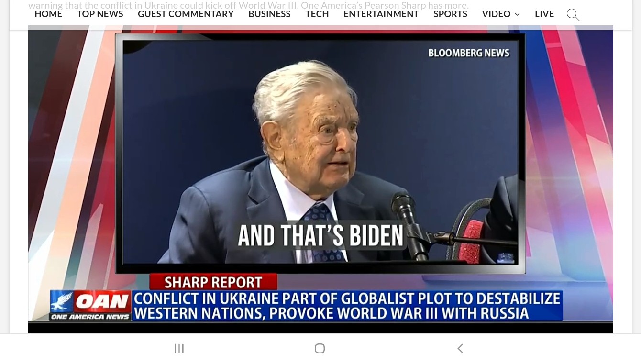This screenshot has width=641, height=364.
Task: Click the OAN One America News logo
Action: [90, 305]
